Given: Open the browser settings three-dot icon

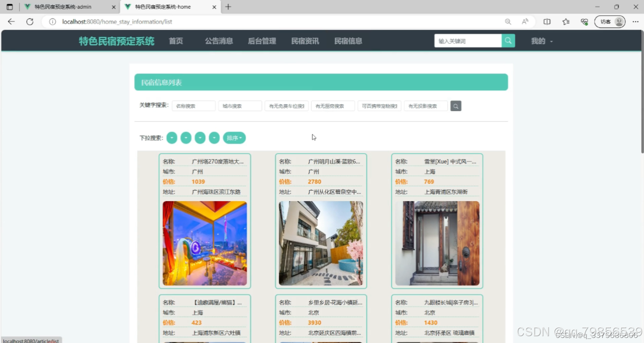Looking at the screenshot, I should [635, 21].
